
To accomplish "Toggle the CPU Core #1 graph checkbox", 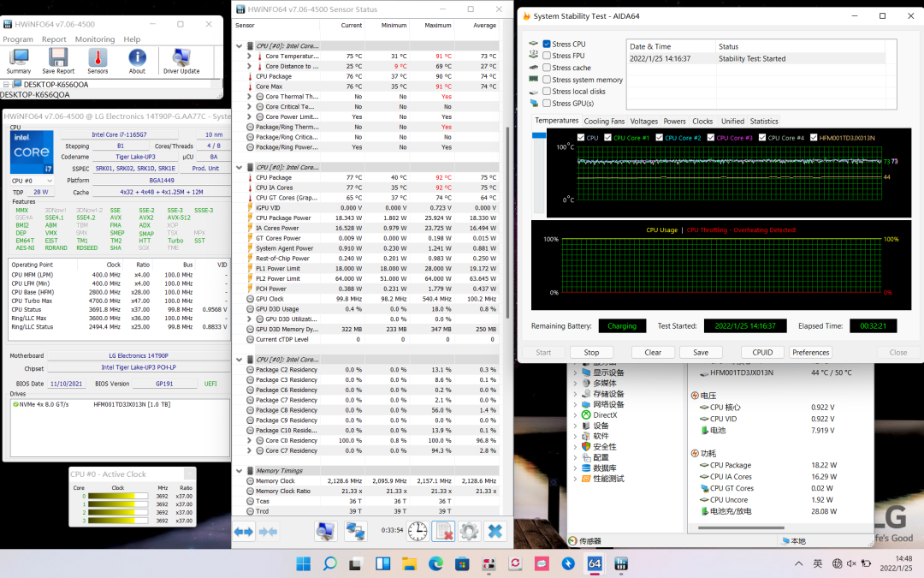I will [x=608, y=138].
